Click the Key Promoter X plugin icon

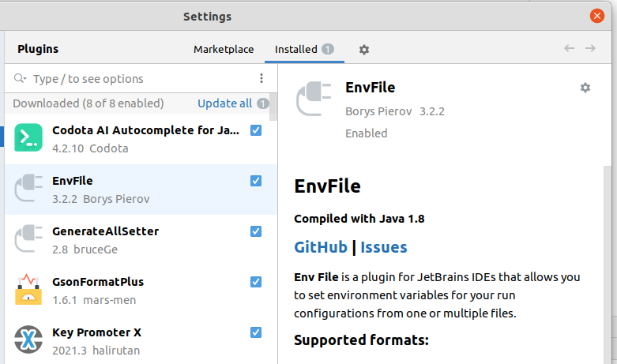click(28, 340)
